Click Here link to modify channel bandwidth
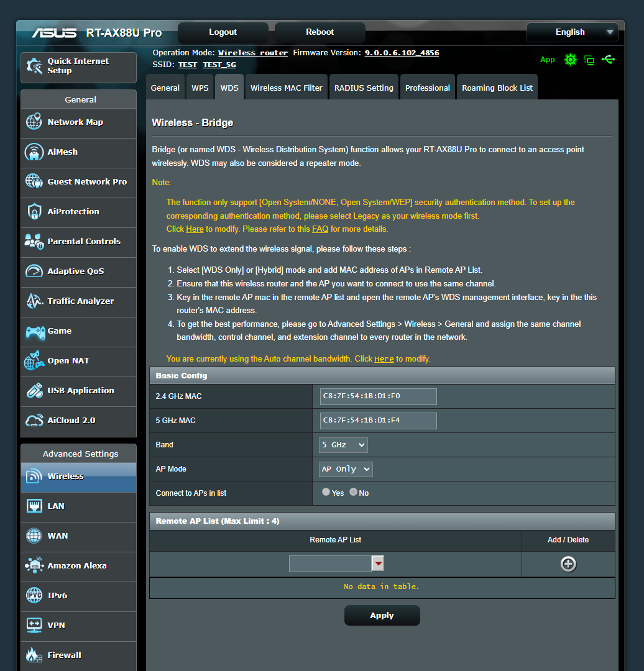Image resolution: width=644 pixels, height=671 pixels. click(384, 359)
